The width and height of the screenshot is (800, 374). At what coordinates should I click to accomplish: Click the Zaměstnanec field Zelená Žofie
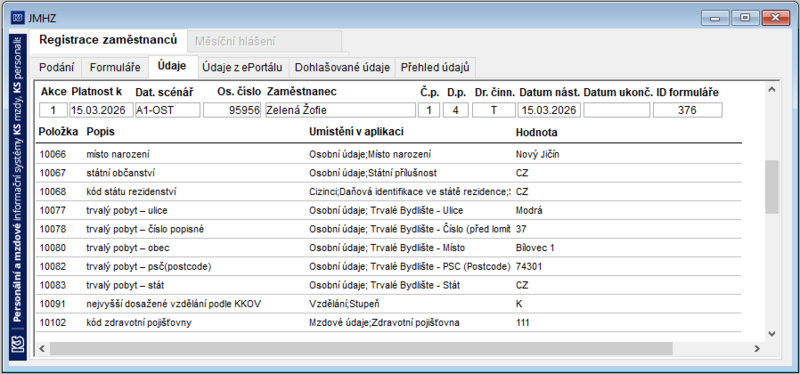coord(340,110)
